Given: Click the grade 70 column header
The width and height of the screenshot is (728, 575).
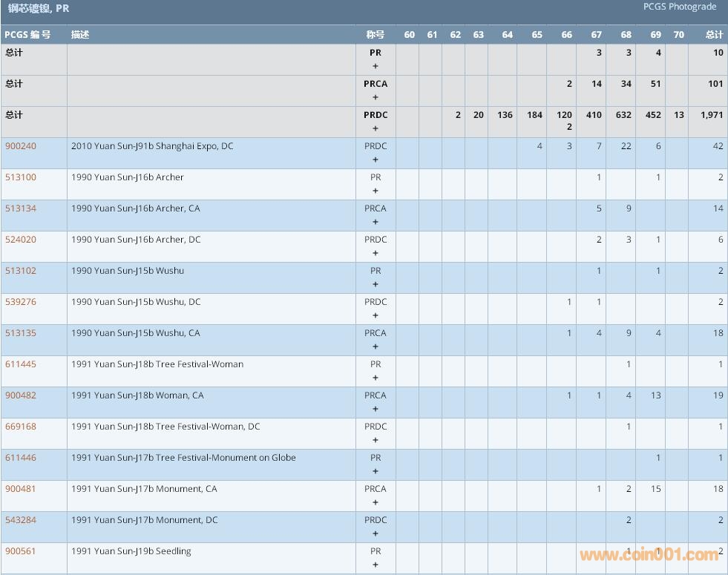Looking at the screenshot, I should [678, 35].
